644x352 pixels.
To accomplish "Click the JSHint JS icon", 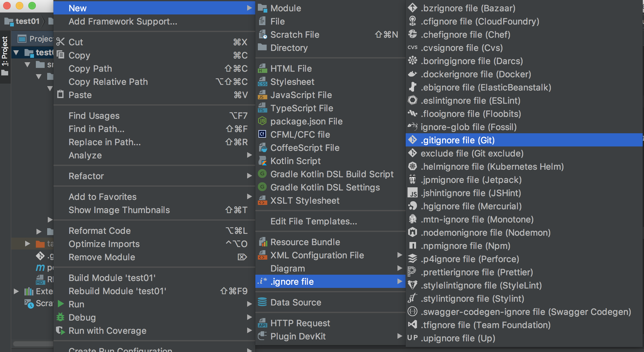I will click(x=412, y=193).
